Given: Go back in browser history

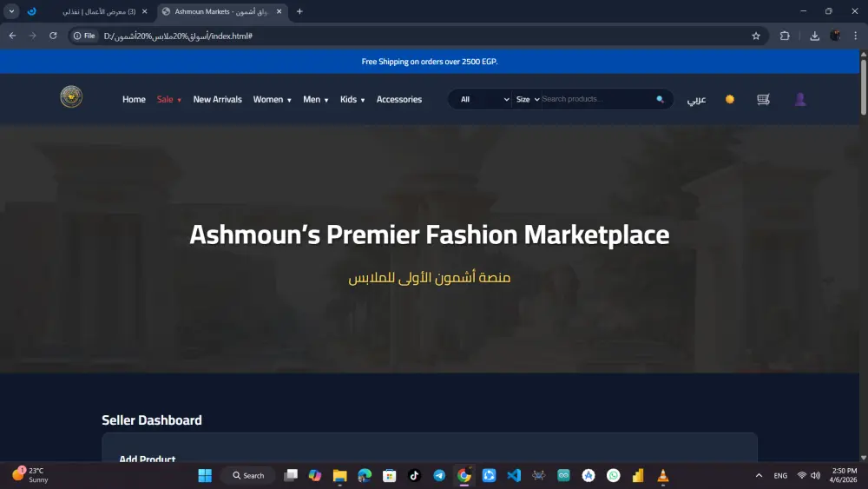Looking at the screenshot, I should (x=12, y=36).
